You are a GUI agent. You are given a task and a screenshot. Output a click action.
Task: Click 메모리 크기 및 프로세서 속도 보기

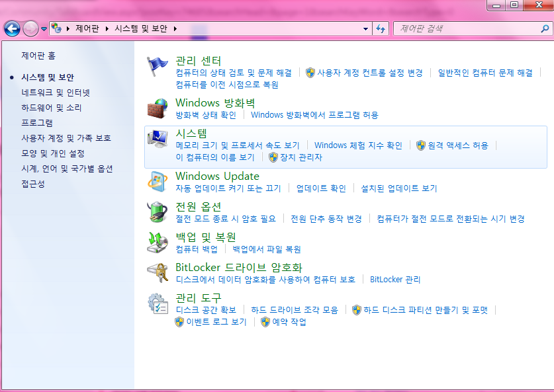click(x=238, y=145)
